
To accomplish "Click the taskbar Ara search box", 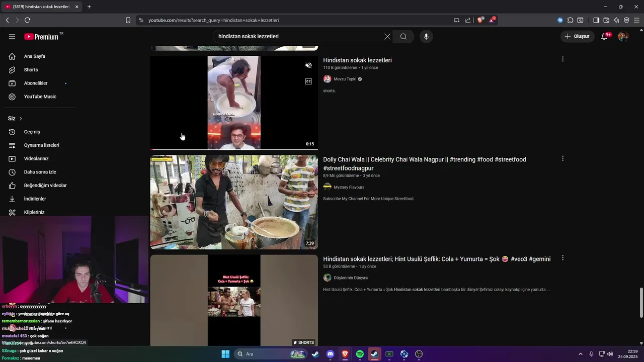I will (271, 354).
